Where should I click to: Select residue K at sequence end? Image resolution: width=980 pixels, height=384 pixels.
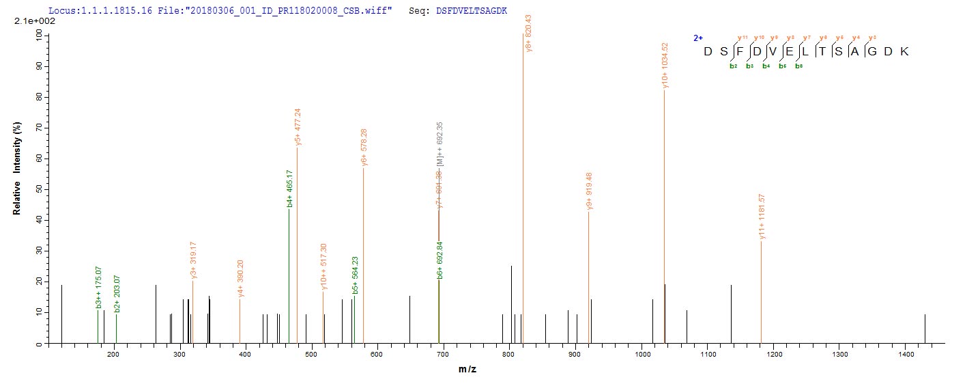[x=904, y=52]
